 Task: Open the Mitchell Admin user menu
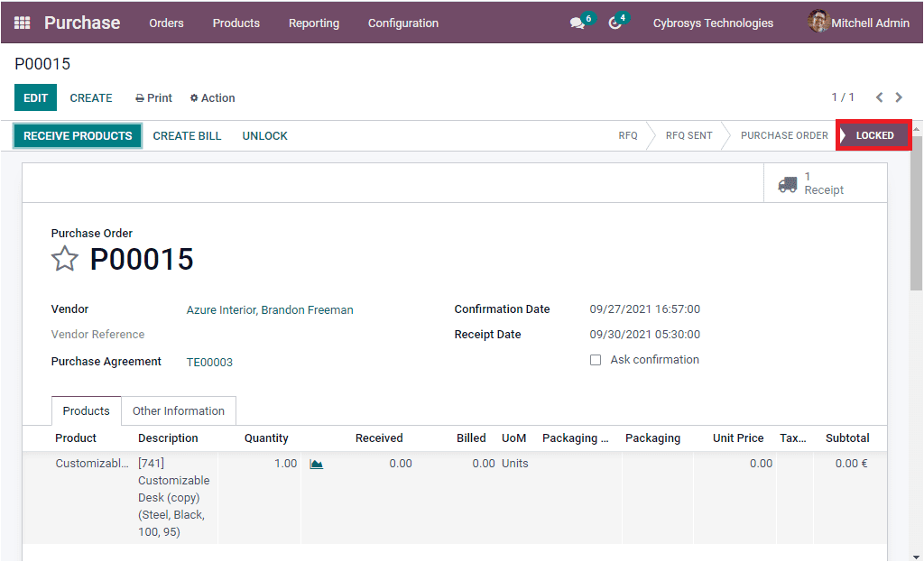[857, 23]
